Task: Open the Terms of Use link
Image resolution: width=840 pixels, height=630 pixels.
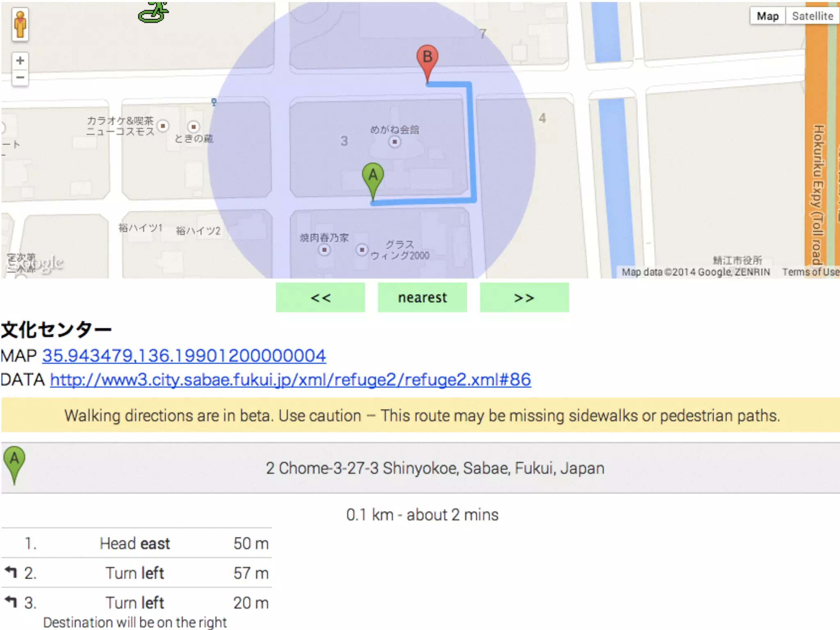Action: 810,272
